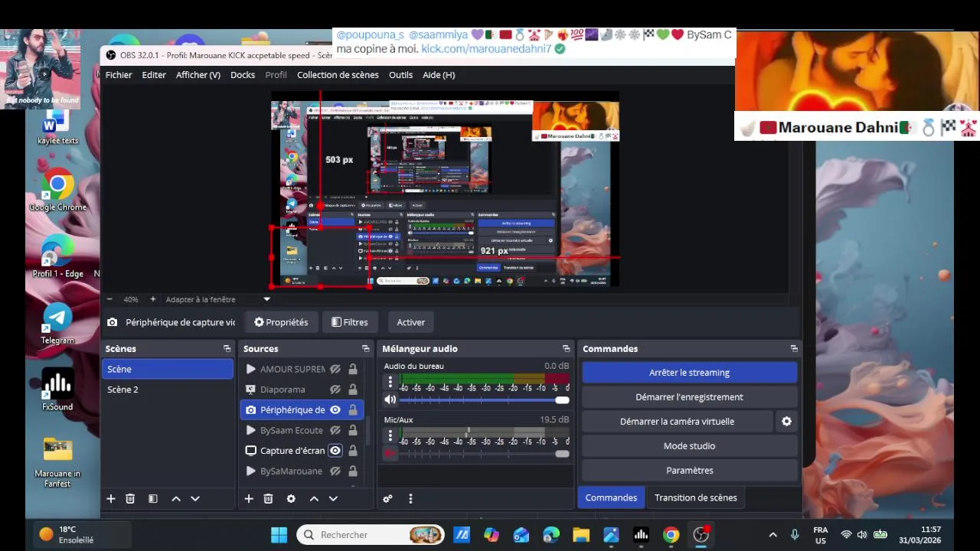This screenshot has width=980, height=551.
Task: Open Google Chrome desktop shortcut
Action: pyautogui.click(x=57, y=191)
